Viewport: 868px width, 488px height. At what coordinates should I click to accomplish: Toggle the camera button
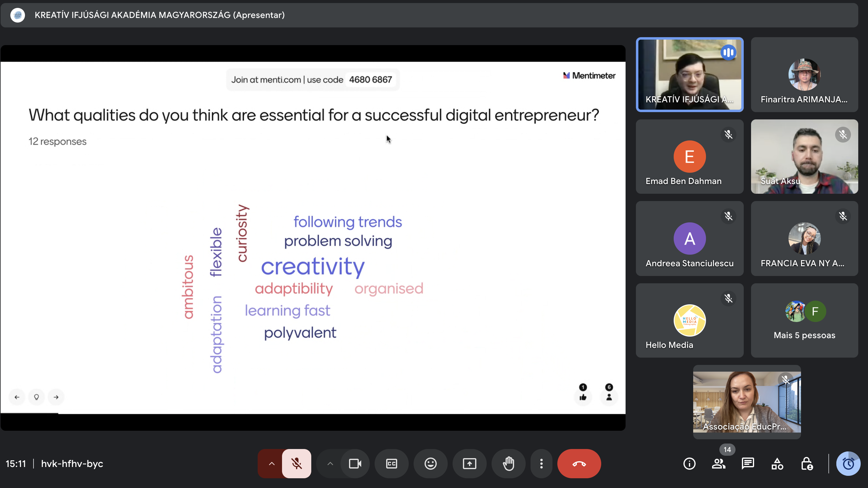[355, 464]
